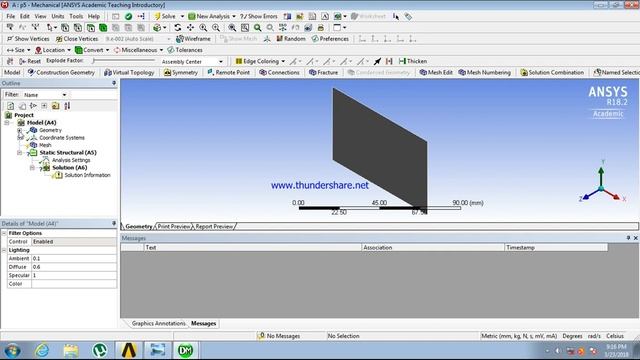This screenshot has height=360, width=640.
Task: Toggle Show Vertices display
Action: click(x=28, y=39)
